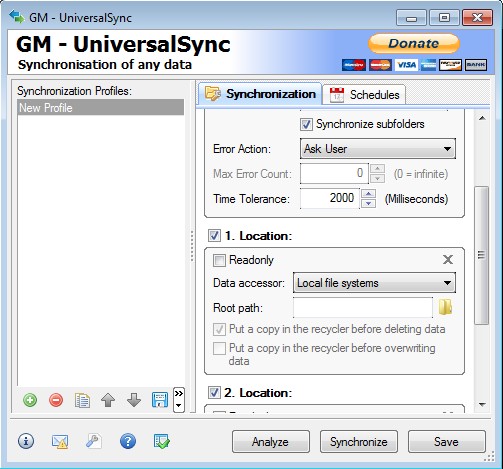
Task: Expand profile toolbar overflow chevron
Action: 179,399
